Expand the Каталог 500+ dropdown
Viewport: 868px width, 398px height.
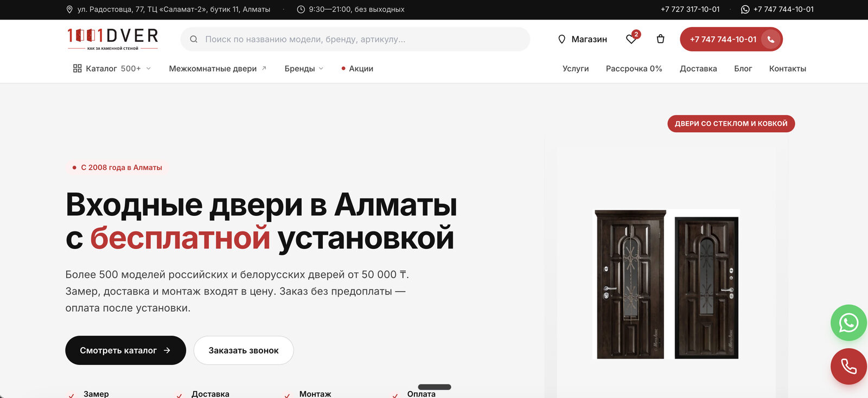click(112, 68)
